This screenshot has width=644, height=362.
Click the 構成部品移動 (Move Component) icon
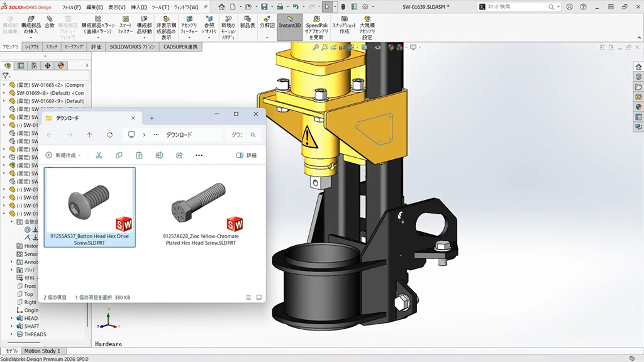(x=144, y=19)
